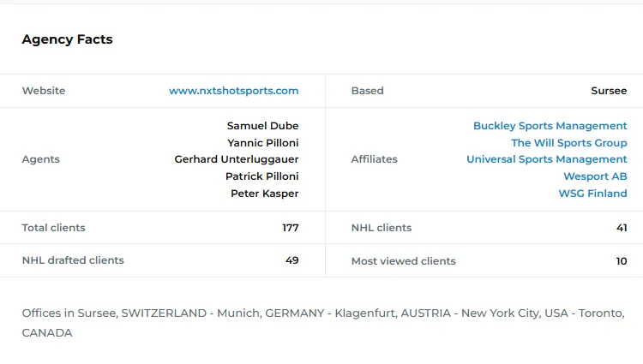Click the Agency Facts heading

point(67,39)
